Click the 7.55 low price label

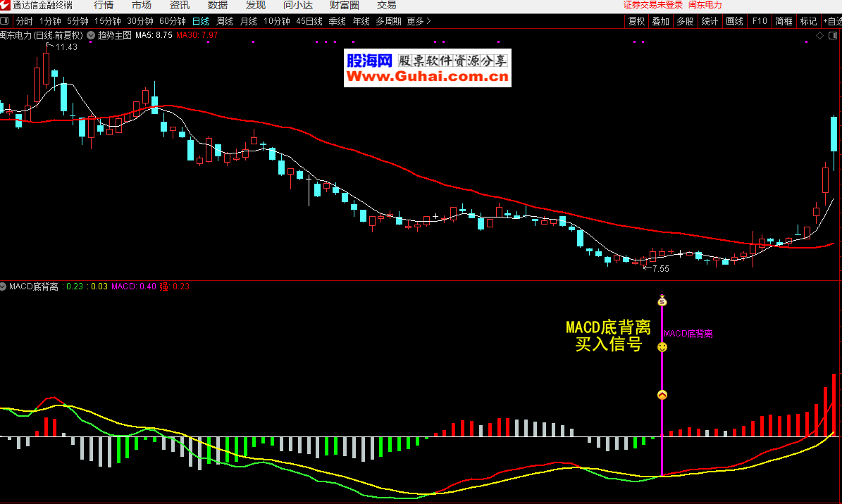click(x=660, y=269)
